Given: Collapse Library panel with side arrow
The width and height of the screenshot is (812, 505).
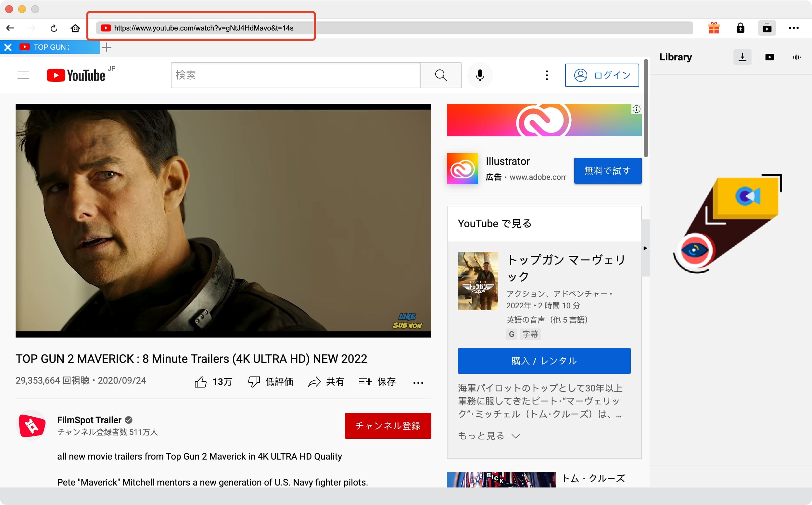Looking at the screenshot, I should [645, 248].
